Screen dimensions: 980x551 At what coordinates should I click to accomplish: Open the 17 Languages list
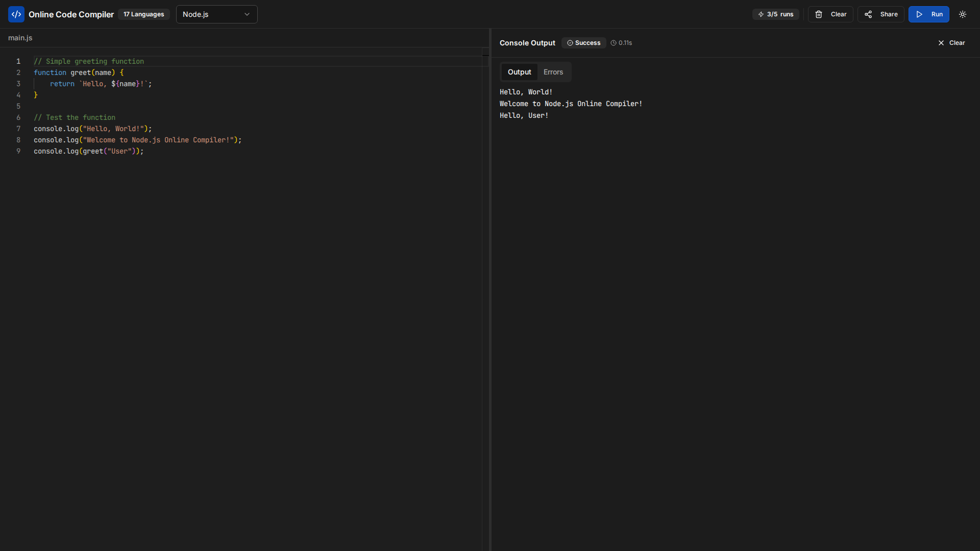tap(143, 14)
